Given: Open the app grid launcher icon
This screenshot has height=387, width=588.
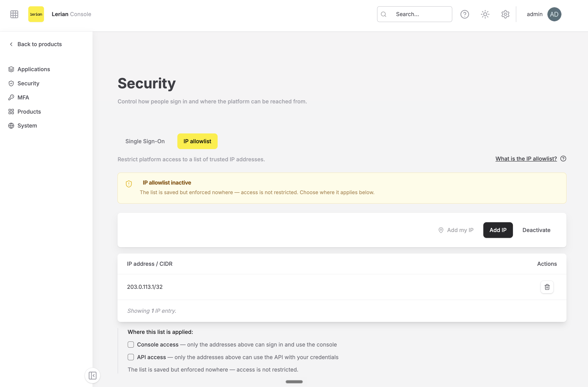Looking at the screenshot, I should [14, 14].
